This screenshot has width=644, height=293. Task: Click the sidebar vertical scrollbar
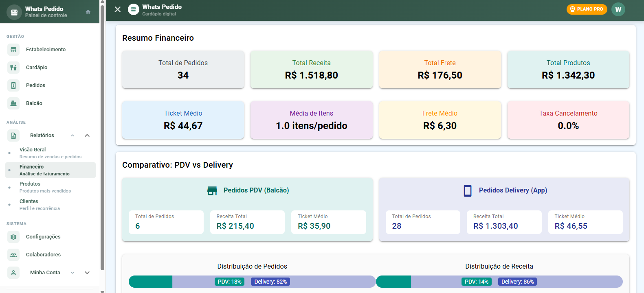(102, 138)
